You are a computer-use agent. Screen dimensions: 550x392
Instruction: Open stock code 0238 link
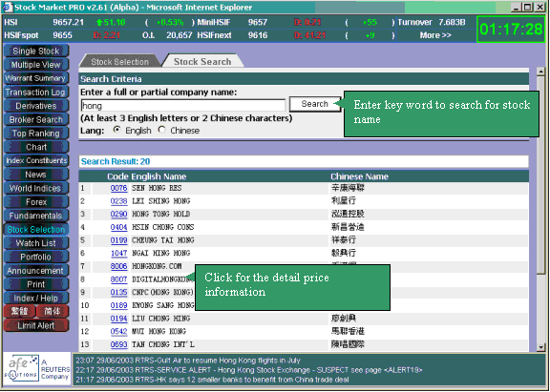click(x=118, y=201)
